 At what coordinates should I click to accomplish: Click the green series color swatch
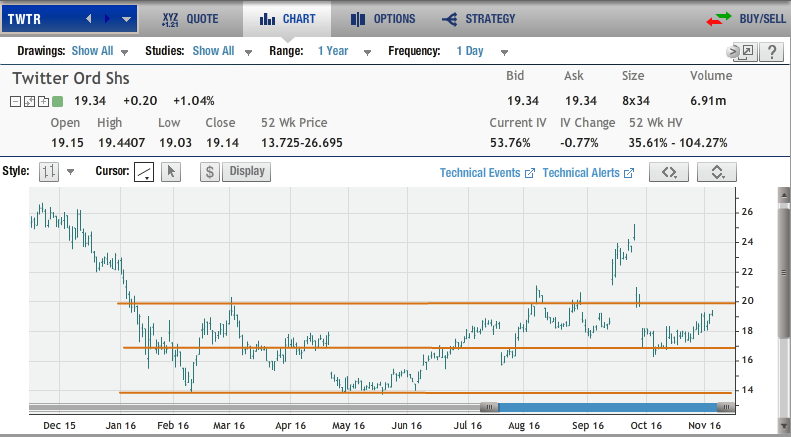pyautogui.click(x=58, y=101)
